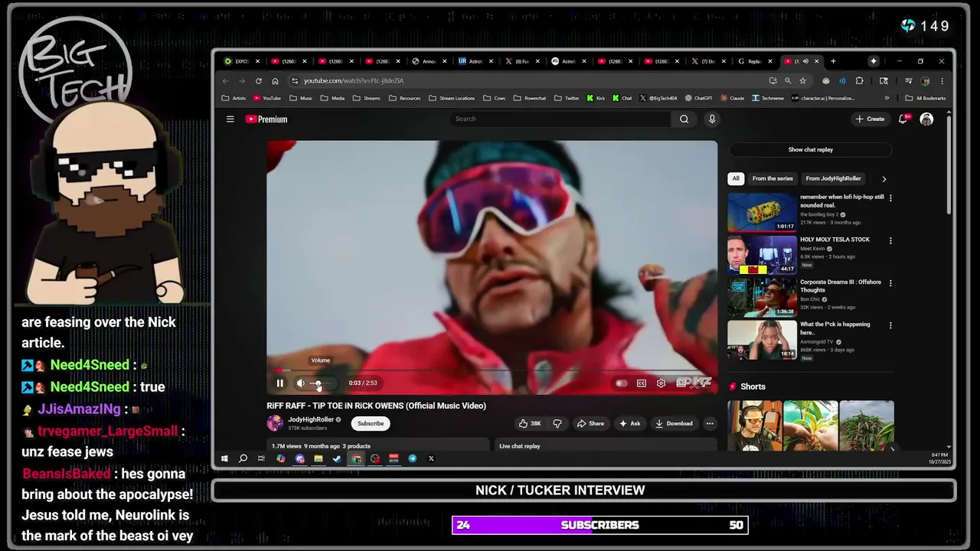Viewport: 980px width, 551px height.
Task: Open the YouTube notifications bell
Action: [x=903, y=119]
